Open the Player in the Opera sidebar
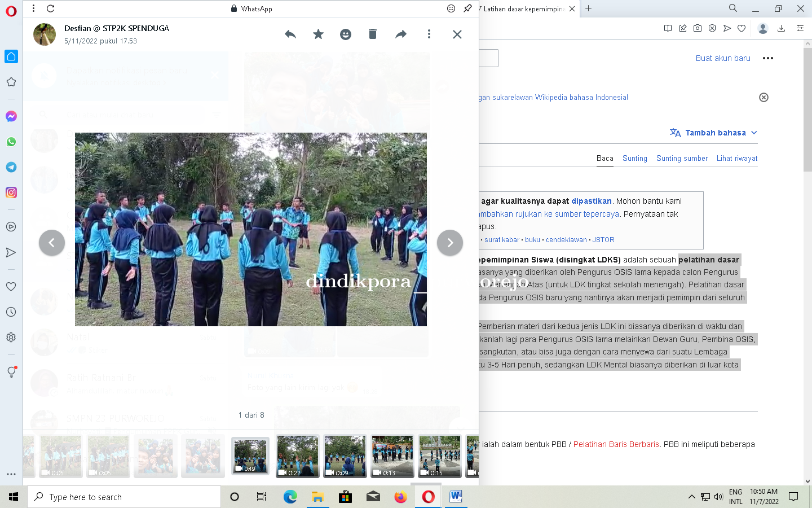The image size is (812, 508). (11, 227)
